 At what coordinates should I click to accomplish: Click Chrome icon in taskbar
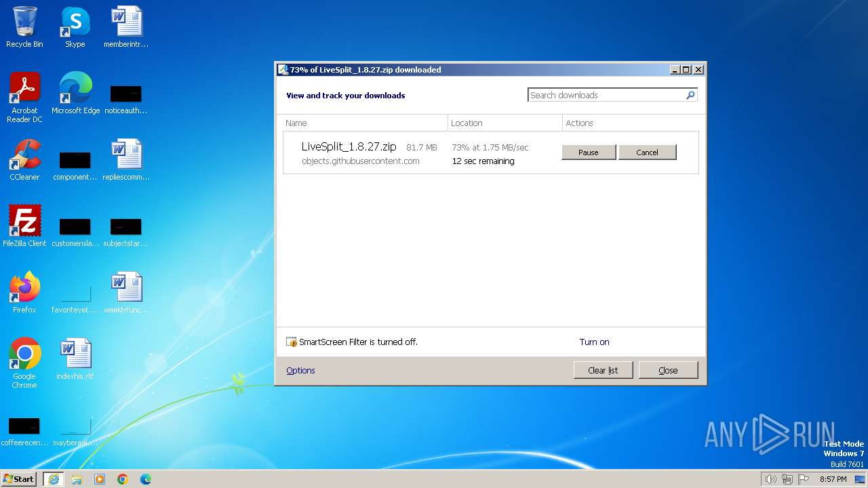123,479
